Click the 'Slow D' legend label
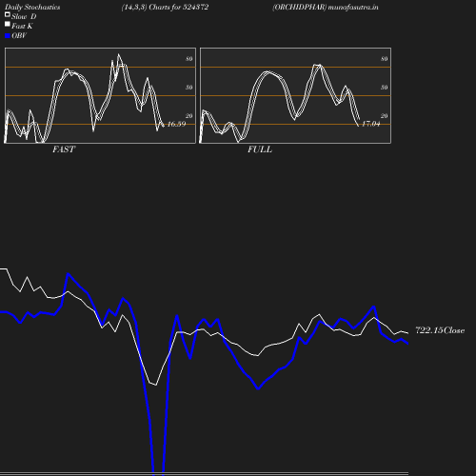 (24, 17)
